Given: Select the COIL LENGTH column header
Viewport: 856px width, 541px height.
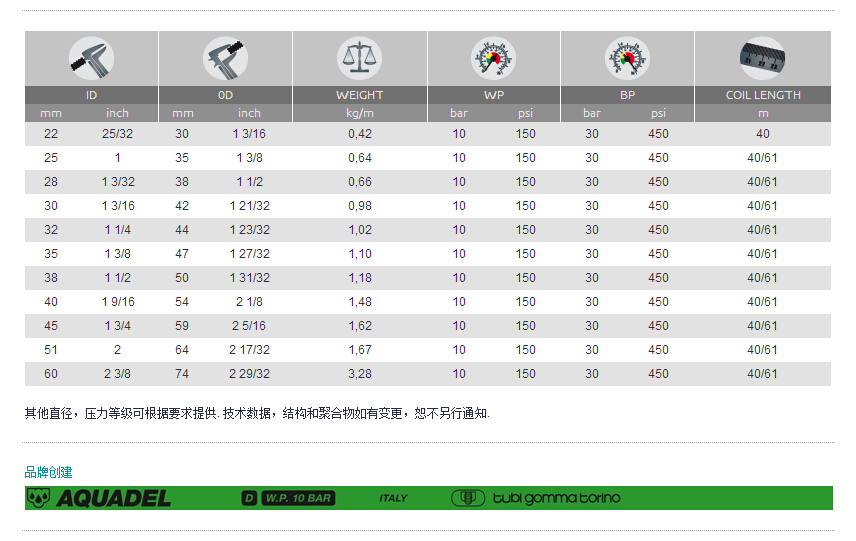Looking at the screenshot, I should click(762, 95).
